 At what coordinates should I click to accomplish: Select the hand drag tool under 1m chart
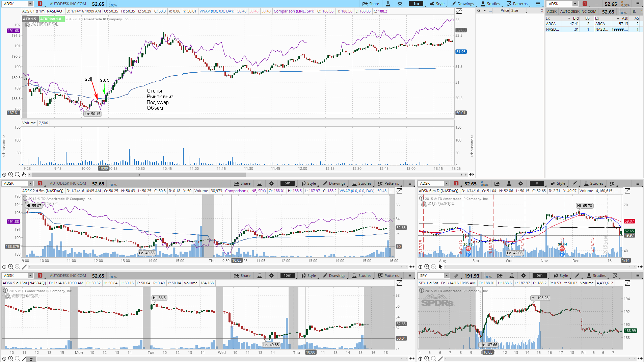[x=24, y=175]
